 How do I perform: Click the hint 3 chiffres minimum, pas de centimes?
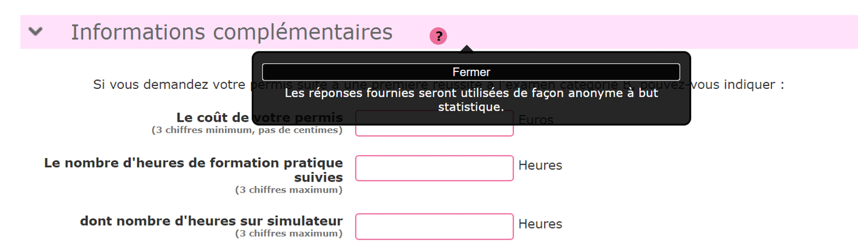pyautogui.click(x=247, y=130)
